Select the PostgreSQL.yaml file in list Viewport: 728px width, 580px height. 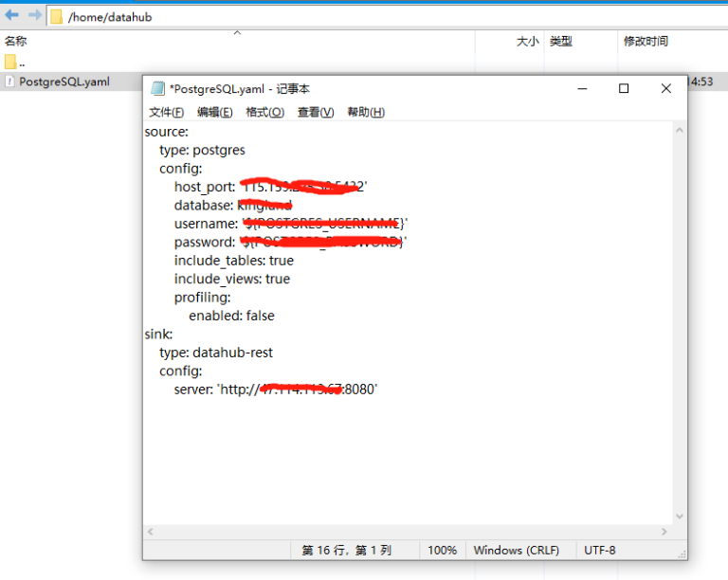point(64,82)
